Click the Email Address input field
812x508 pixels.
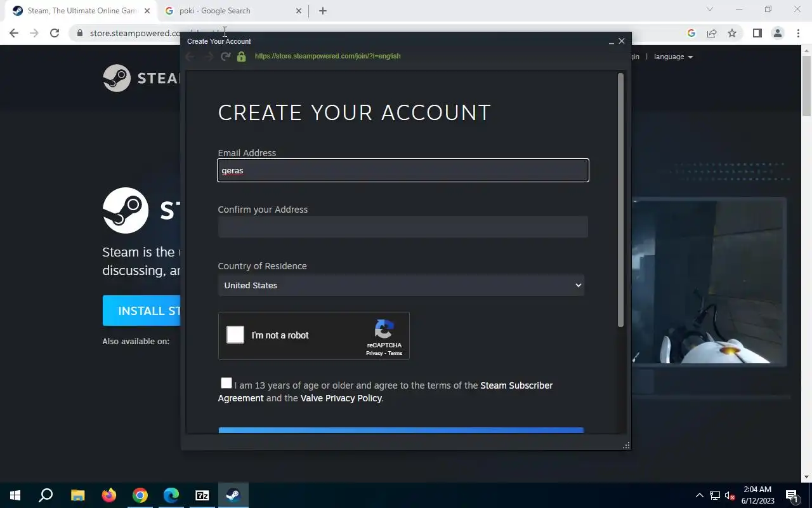pos(403,170)
